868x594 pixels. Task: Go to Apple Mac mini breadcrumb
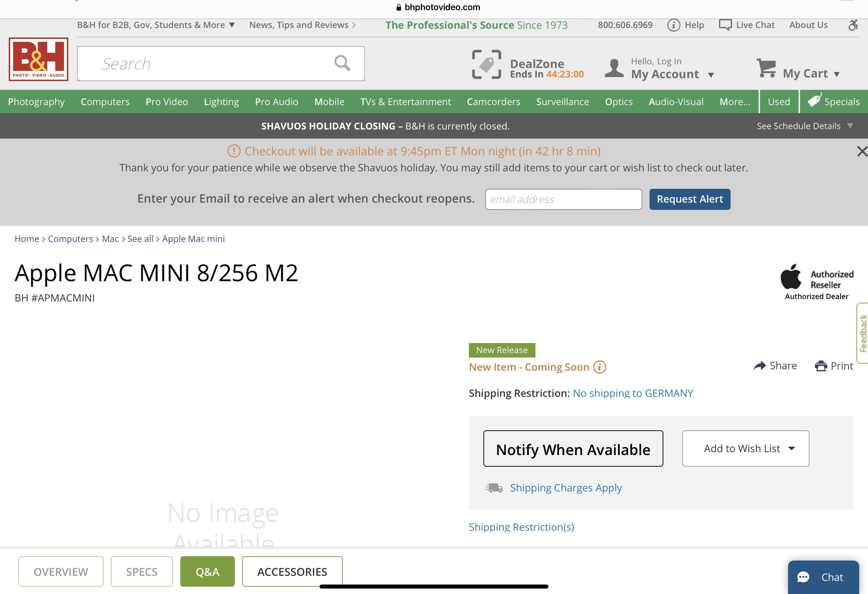(193, 239)
